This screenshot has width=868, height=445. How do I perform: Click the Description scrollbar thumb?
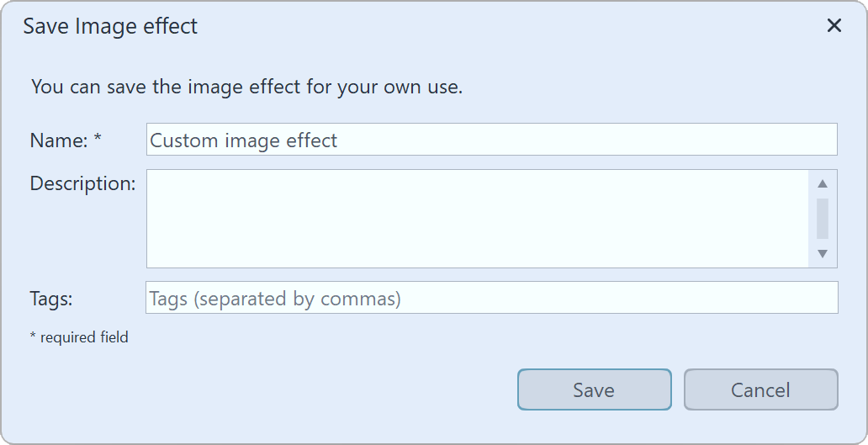823,218
